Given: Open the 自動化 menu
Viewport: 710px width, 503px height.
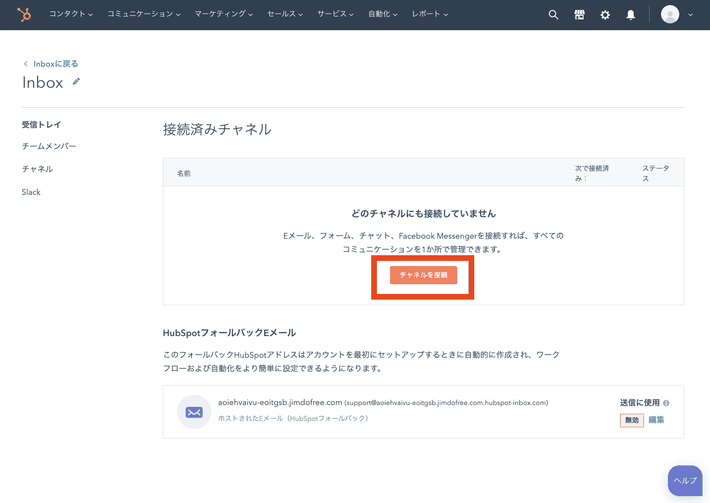Looking at the screenshot, I should (383, 14).
